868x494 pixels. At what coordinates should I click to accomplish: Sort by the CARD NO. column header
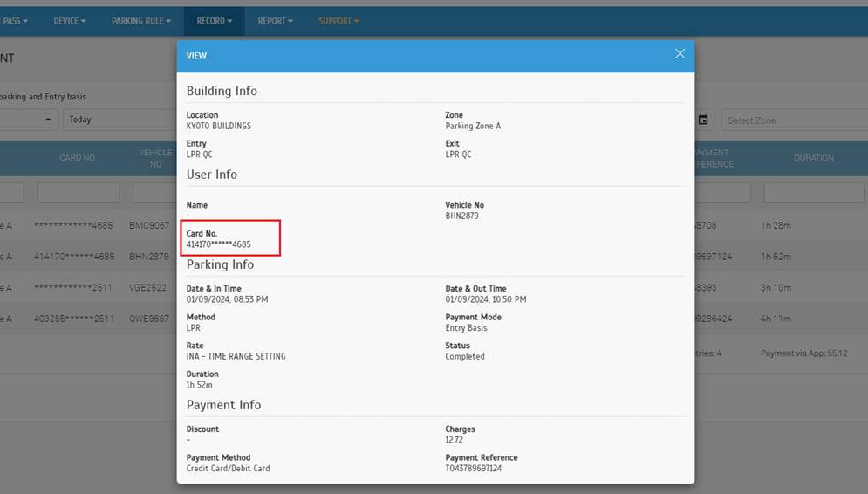click(x=78, y=158)
